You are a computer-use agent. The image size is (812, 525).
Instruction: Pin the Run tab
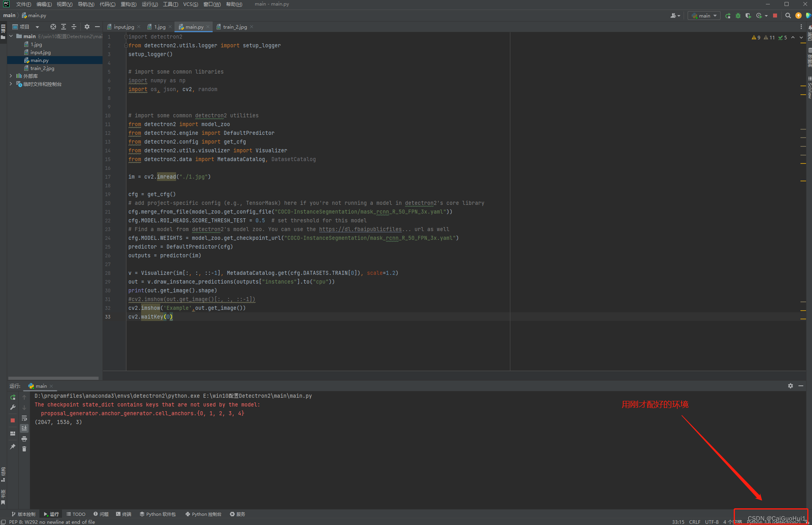pyautogui.click(x=13, y=447)
